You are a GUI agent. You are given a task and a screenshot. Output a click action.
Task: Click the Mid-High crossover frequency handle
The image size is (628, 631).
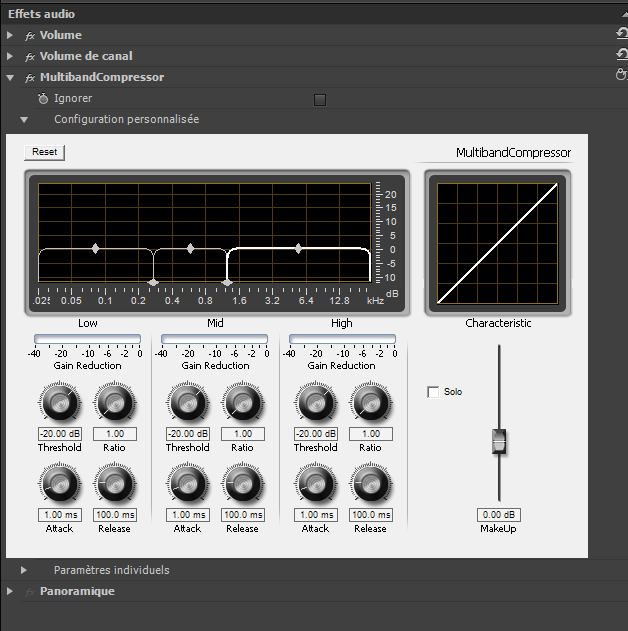coord(227,283)
